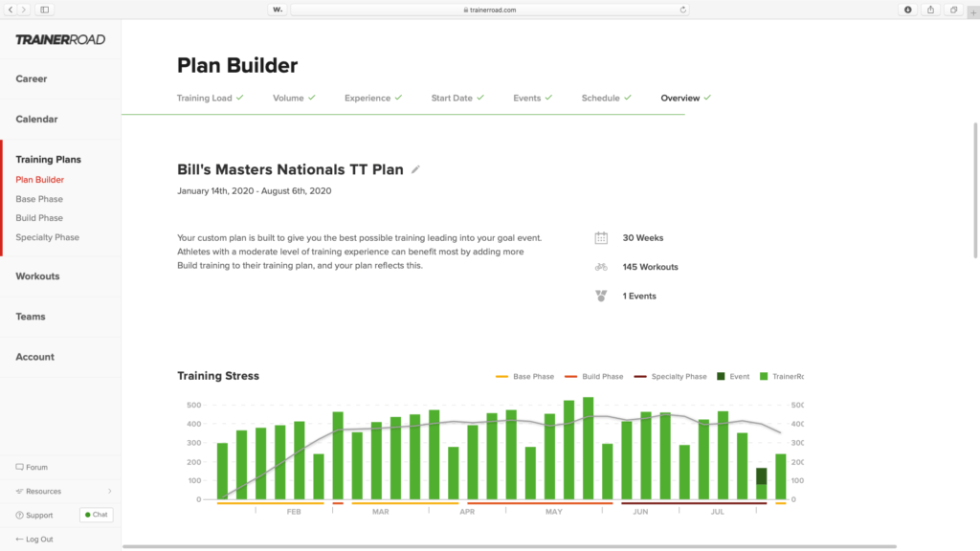Image resolution: width=980 pixels, height=551 pixels.
Task: Go back with browser back arrow
Action: 11,10
